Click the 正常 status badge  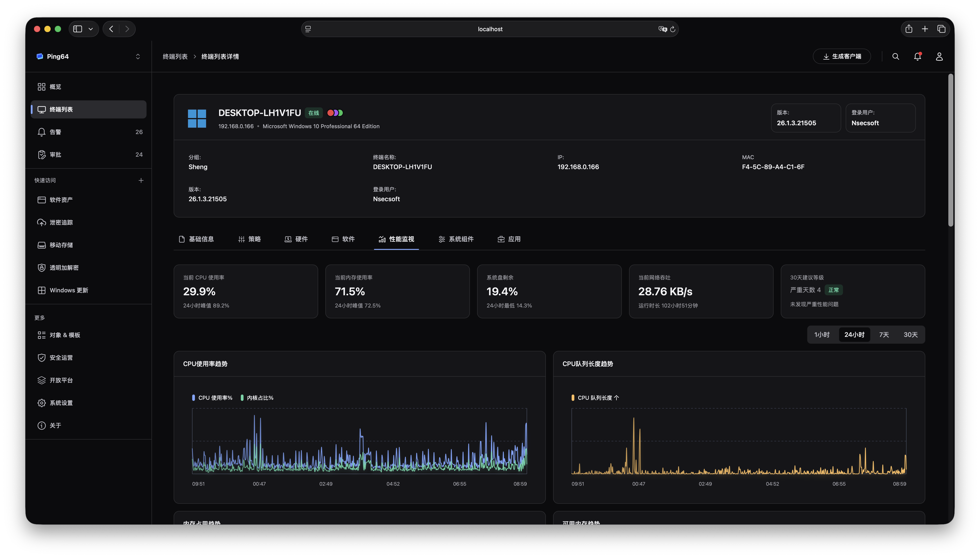click(833, 290)
